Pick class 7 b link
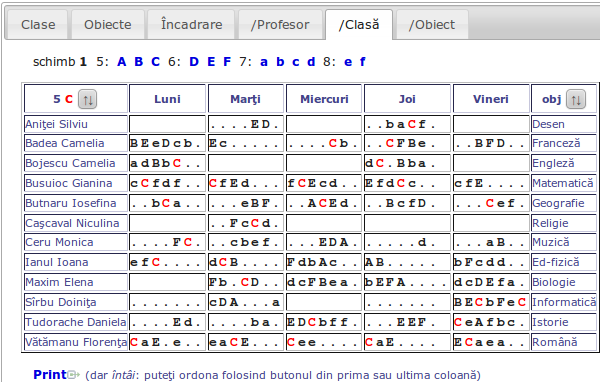 pos(280,62)
